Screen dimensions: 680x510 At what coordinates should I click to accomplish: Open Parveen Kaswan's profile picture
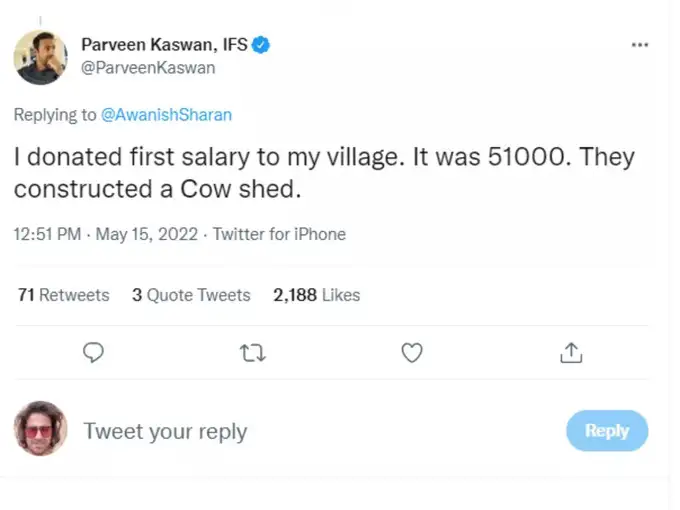pyautogui.click(x=41, y=57)
